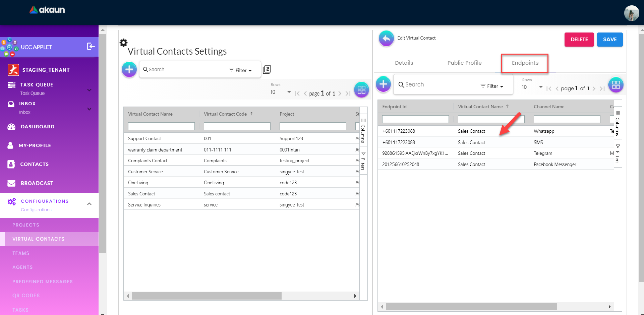
Task: Click the plus icon to add virtual contact
Action: (x=129, y=70)
